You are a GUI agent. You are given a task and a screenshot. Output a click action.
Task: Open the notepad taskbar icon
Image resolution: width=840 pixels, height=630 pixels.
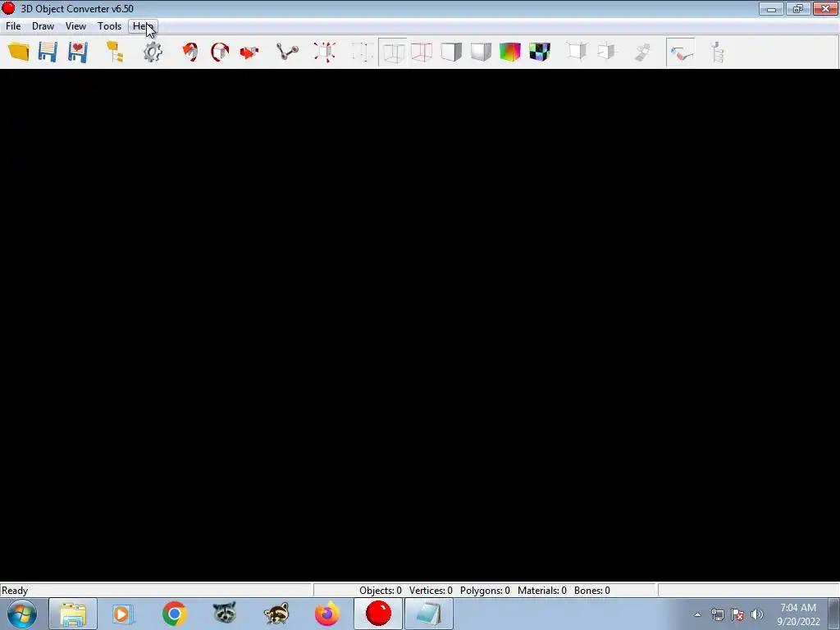pos(429,614)
